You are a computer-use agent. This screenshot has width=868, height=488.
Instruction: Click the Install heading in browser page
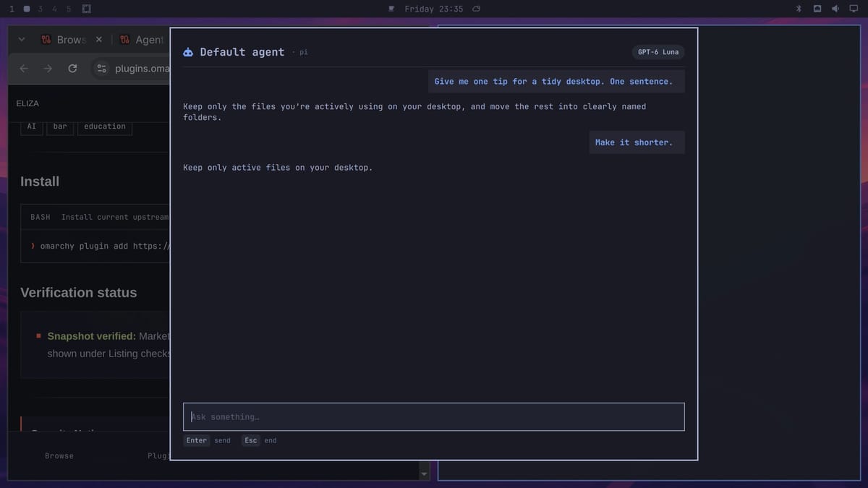coord(40,181)
